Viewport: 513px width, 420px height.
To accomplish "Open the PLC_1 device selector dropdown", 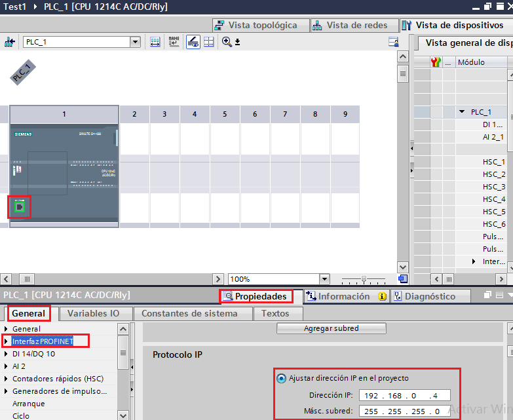I will [x=135, y=42].
